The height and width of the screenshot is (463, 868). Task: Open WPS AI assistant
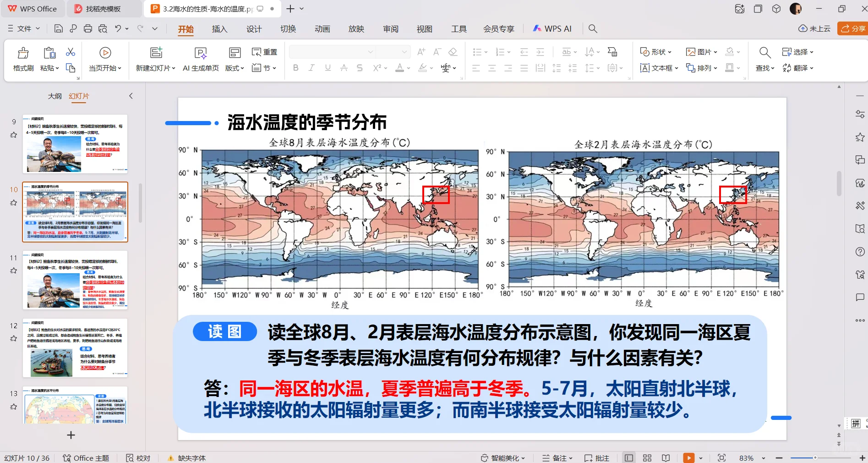[x=552, y=28]
